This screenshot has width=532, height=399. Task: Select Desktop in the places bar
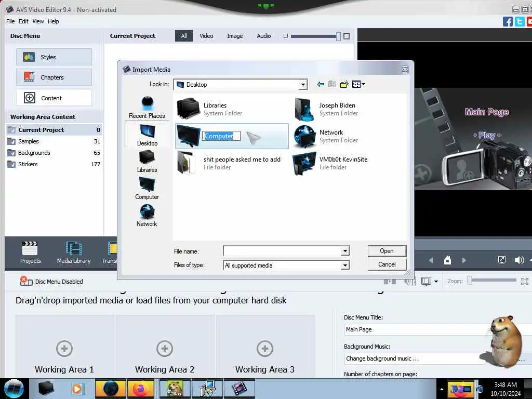point(147,135)
